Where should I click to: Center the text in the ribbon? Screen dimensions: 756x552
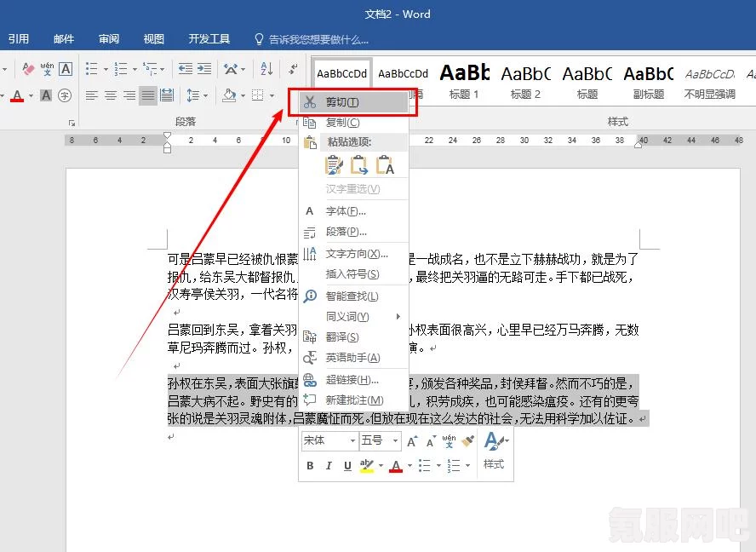[x=111, y=95]
